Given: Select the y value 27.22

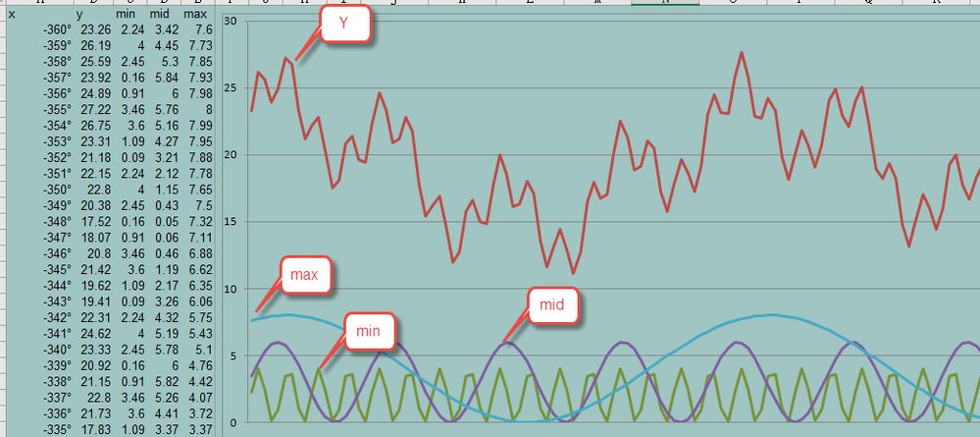Looking at the screenshot, I should (96, 110).
